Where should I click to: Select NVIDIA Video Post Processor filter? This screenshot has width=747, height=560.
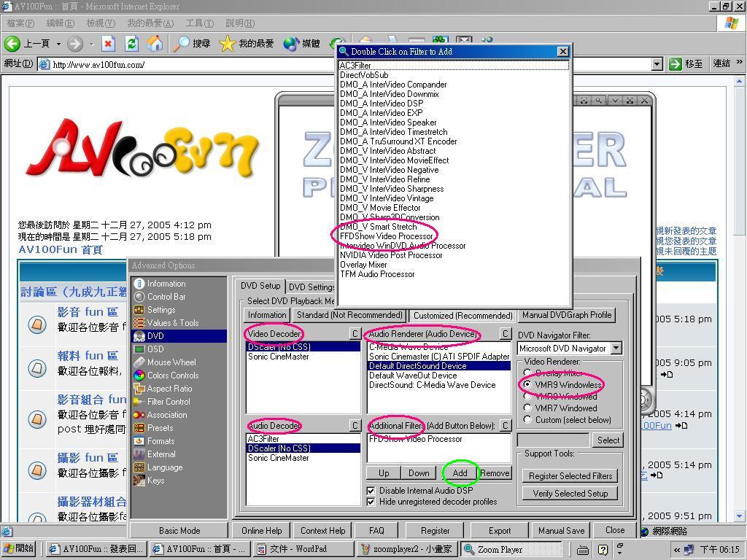click(391, 255)
